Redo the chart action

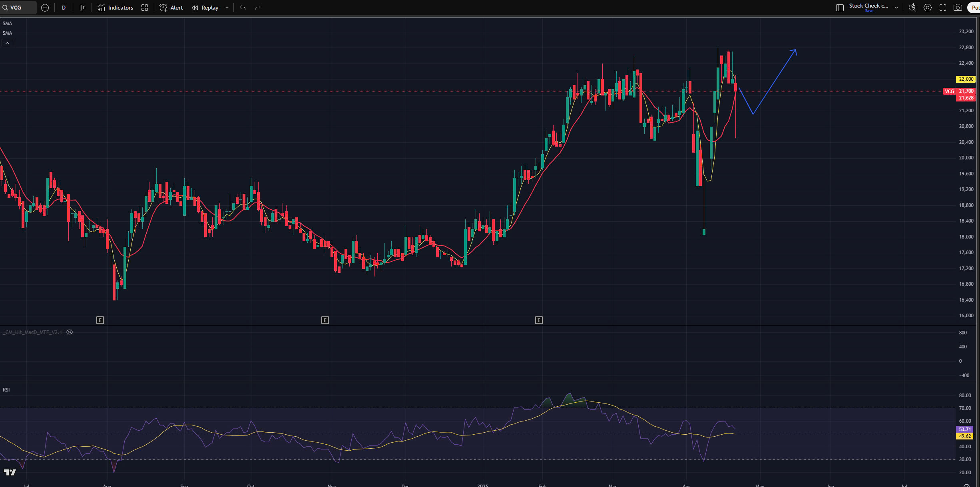coord(257,7)
